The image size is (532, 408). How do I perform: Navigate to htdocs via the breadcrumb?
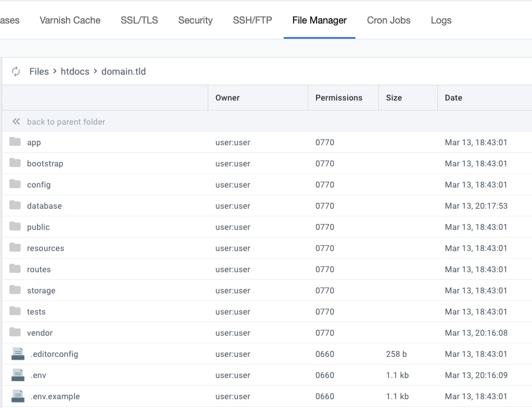click(x=75, y=71)
